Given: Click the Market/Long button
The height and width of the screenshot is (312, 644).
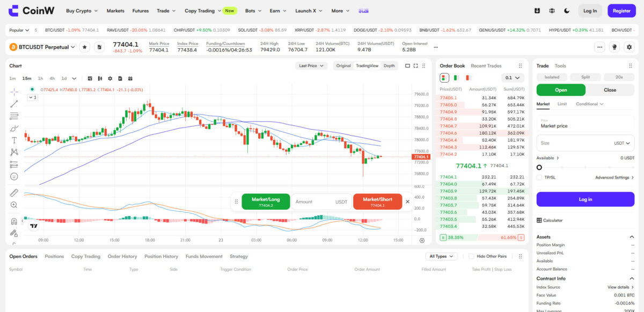Looking at the screenshot, I should (x=266, y=202).
